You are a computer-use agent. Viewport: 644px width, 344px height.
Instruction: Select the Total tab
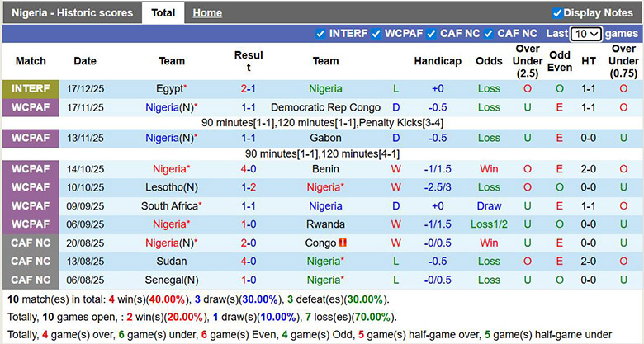(163, 13)
